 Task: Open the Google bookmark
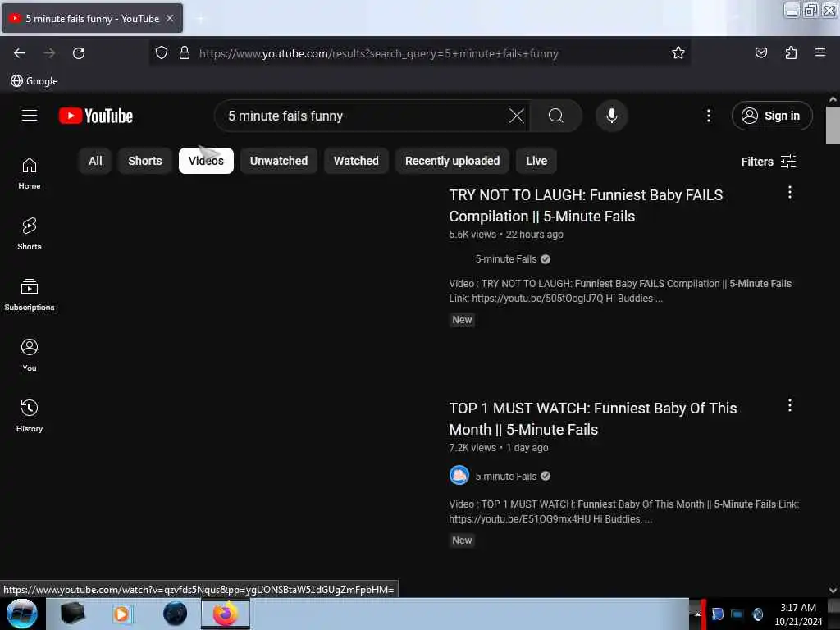click(34, 81)
